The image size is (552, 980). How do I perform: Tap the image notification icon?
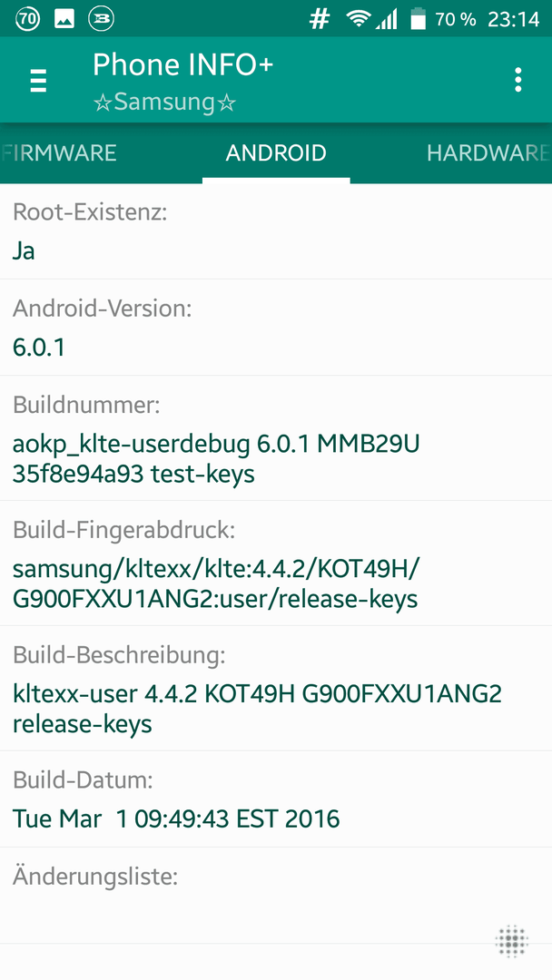64,19
